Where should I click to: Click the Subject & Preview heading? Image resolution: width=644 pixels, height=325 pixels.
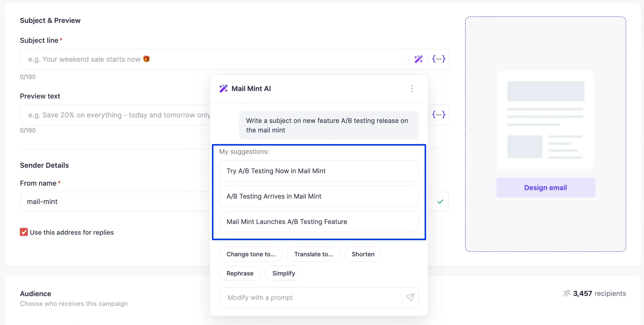tap(50, 20)
